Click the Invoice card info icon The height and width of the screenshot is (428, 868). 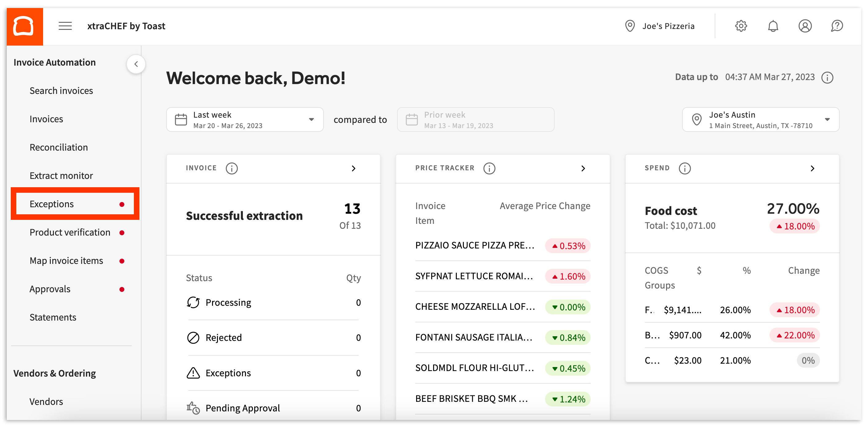(x=231, y=168)
